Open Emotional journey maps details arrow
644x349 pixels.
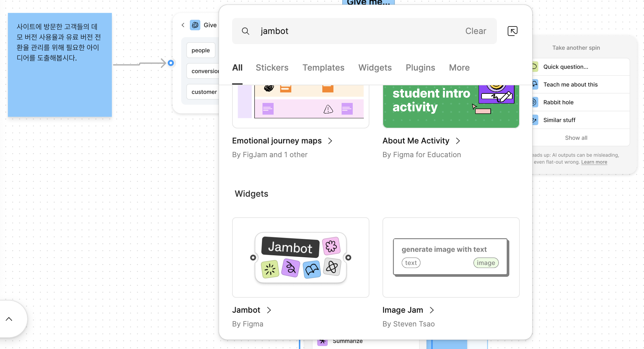point(330,141)
